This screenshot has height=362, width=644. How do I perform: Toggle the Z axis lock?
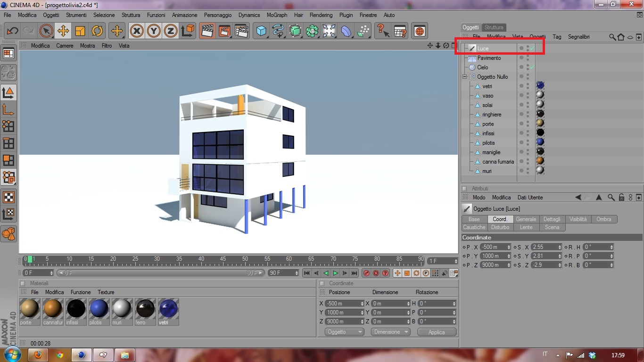tap(171, 31)
